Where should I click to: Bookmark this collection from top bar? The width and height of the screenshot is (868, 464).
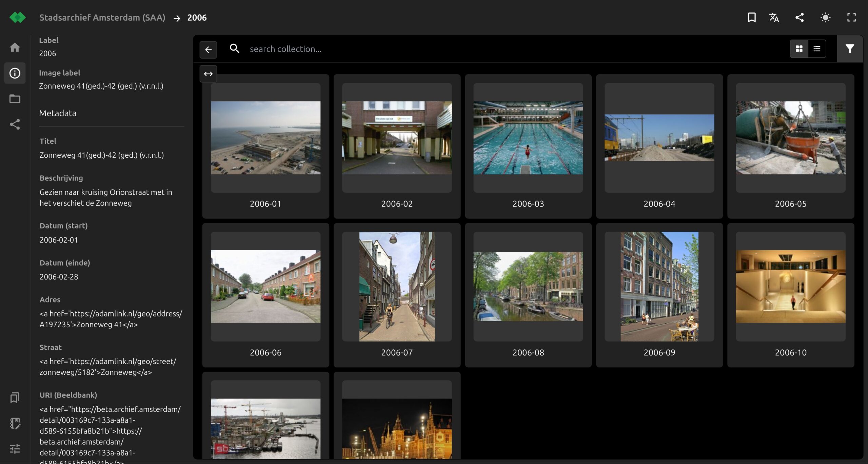[x=752, y=17]
